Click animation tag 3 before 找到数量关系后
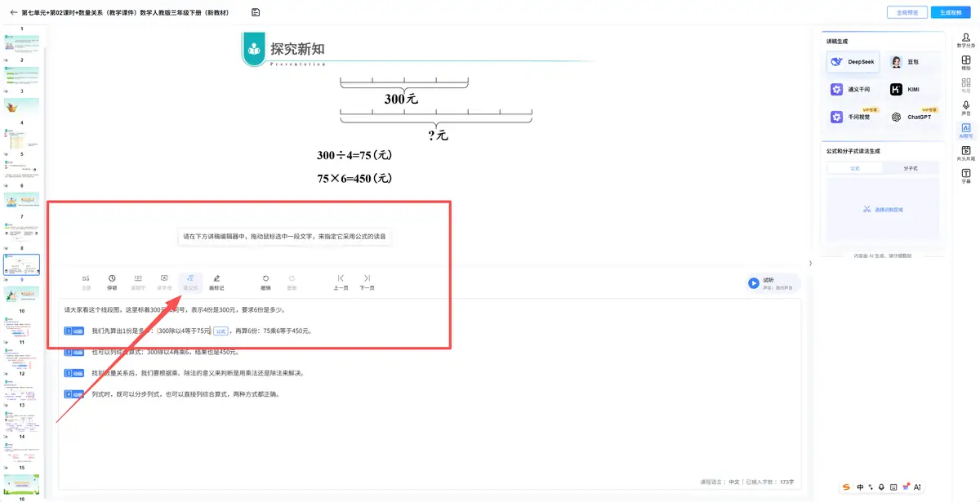This screenshot has width=980, height=502. point(75,373)
